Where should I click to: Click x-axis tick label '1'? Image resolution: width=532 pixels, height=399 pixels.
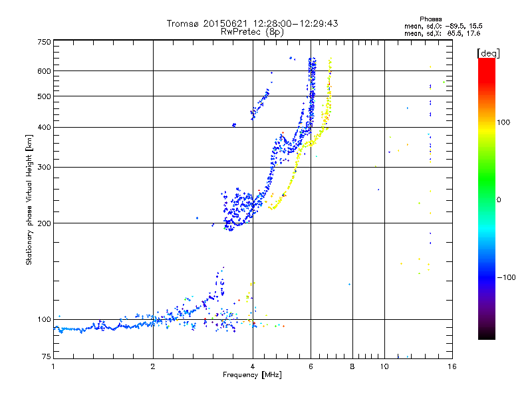click(53, 366)
